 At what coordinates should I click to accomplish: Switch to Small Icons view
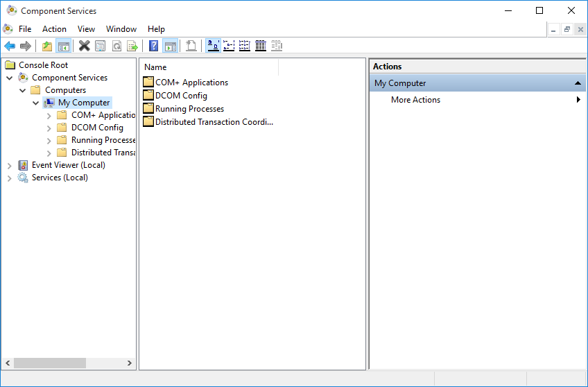229,46
